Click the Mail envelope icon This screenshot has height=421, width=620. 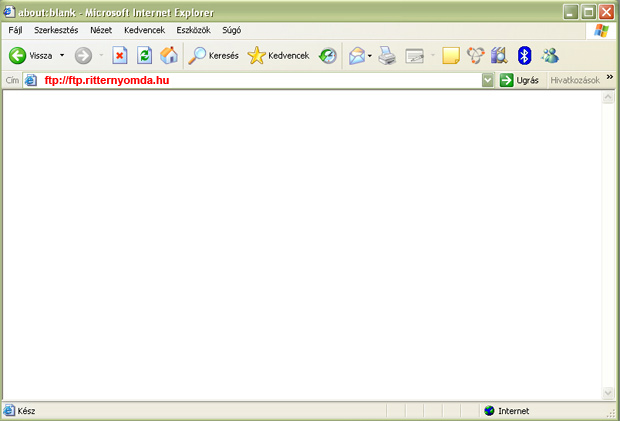pos(357,56)
